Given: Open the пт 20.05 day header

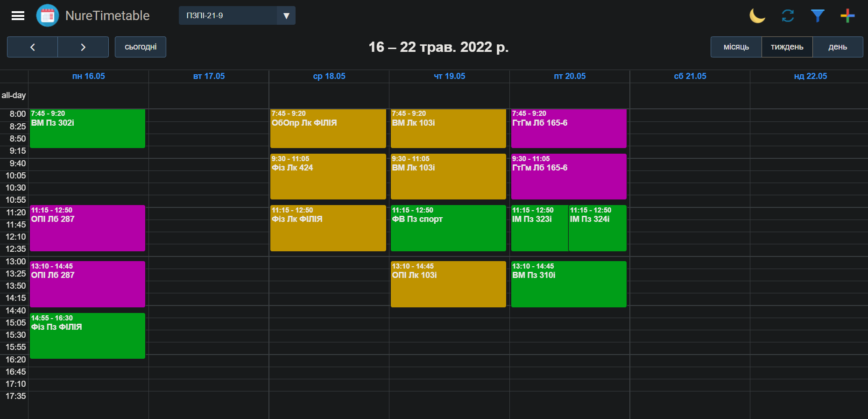Looking at the screenshot, I should pyautogui.click(x=570, y=76).
